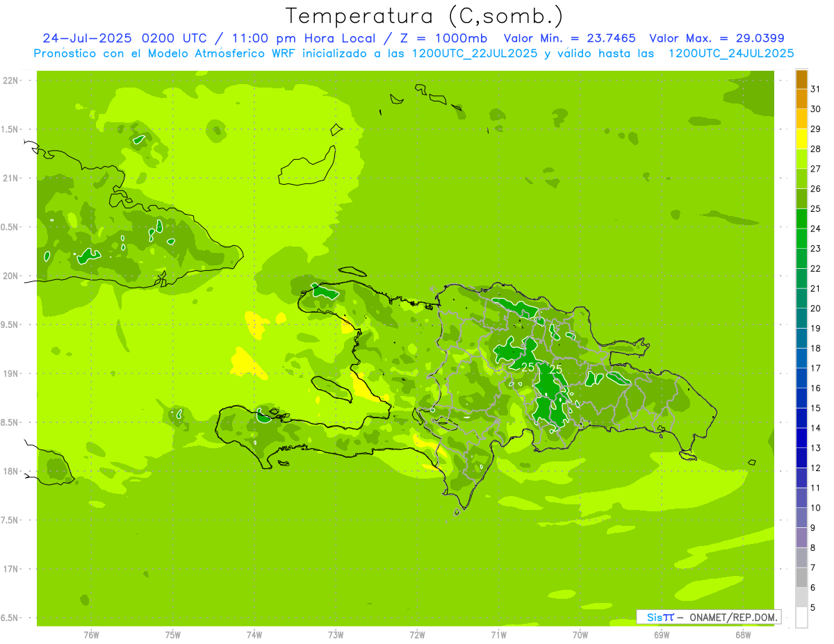The height and width of the screenshot is (644, 834).
Task: Click the gray legend swatch next to value 7
Action: (801, 558)
